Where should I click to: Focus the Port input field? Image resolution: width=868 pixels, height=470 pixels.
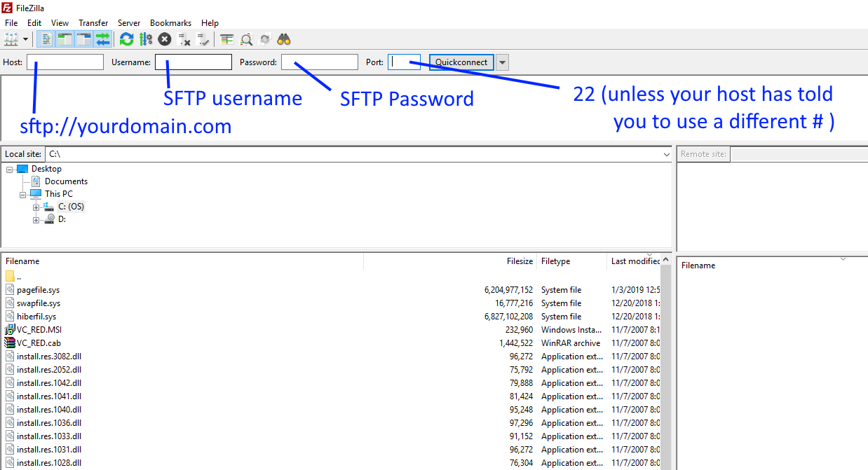404,62
